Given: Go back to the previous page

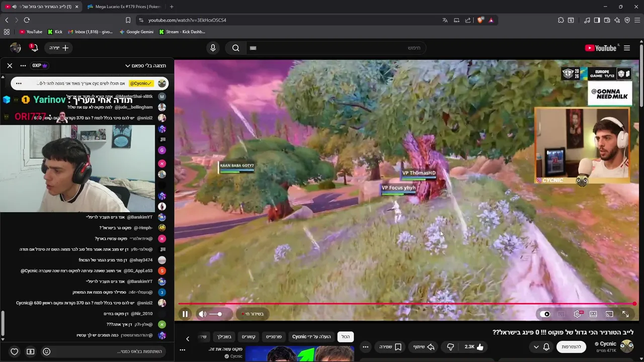Looking at the screenshot, I should (7, 20).
